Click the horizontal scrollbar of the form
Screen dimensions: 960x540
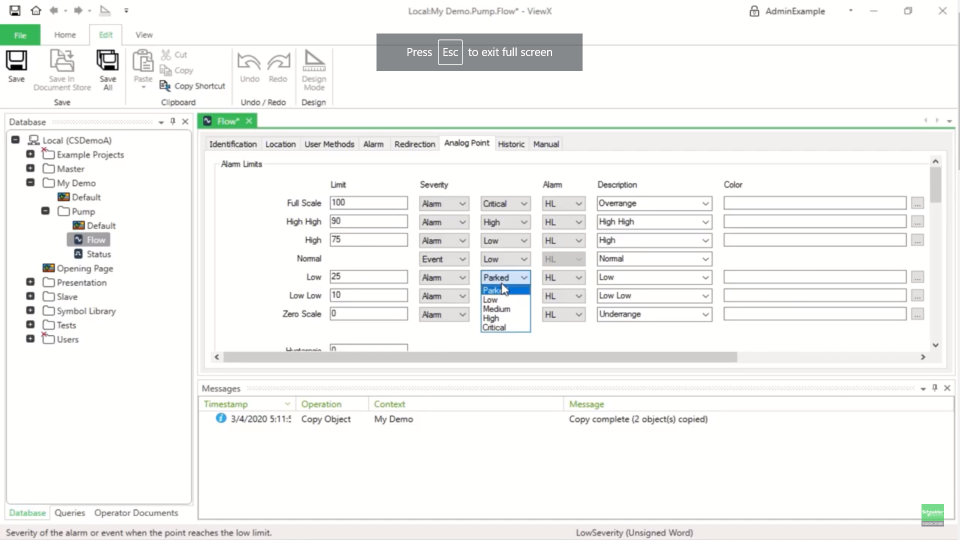pos(480,357)
